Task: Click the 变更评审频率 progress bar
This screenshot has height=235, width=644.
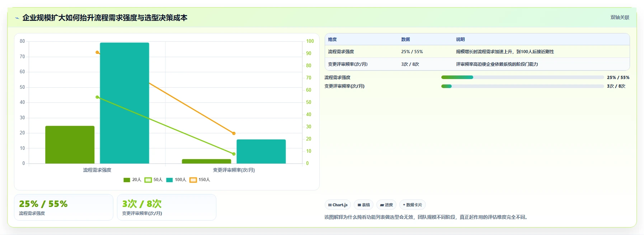Action: (522, 86)
